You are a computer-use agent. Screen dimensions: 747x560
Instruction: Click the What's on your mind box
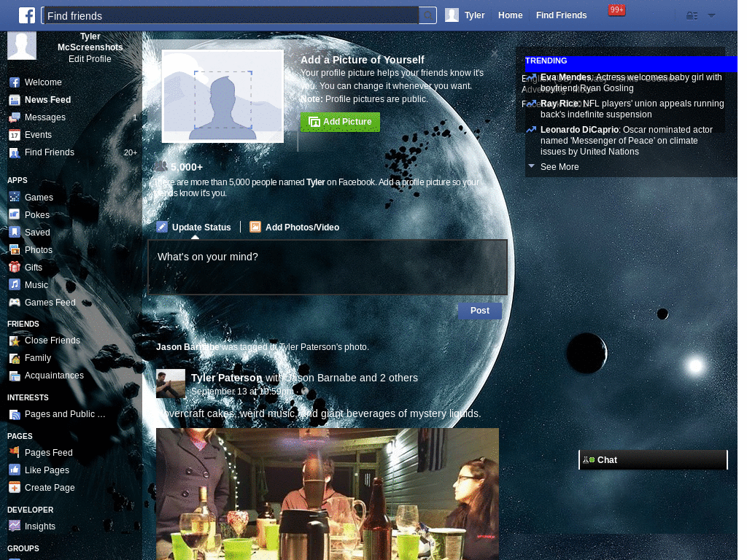click(x=328, y=267)
